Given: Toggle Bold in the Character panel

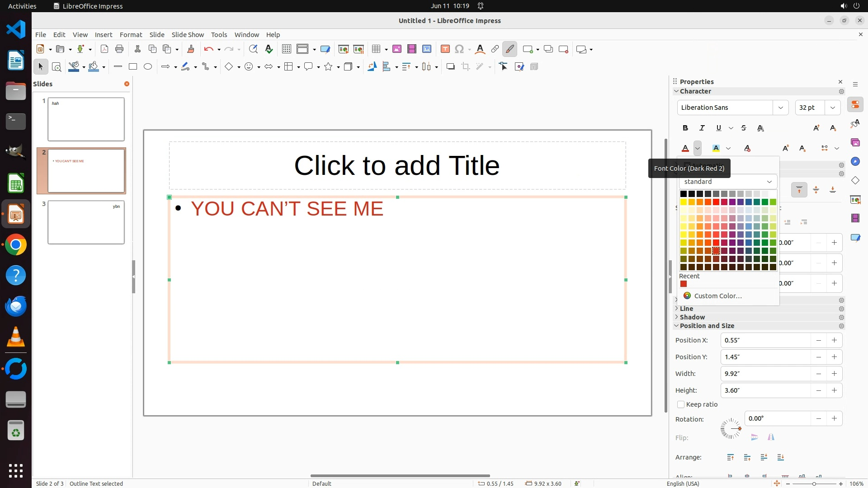Looking at the screenshot, I should click(685, 128).
